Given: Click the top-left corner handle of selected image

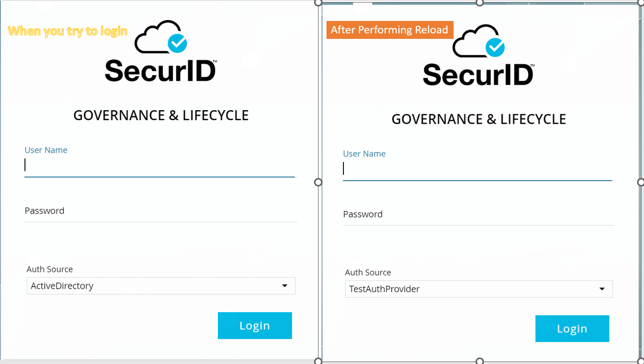Looking at the screenshot, I should pos(319,2).
